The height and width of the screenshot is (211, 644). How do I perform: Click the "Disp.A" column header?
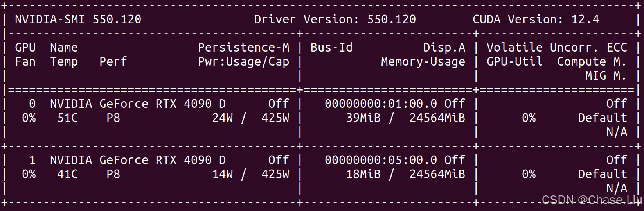[444, 48]
